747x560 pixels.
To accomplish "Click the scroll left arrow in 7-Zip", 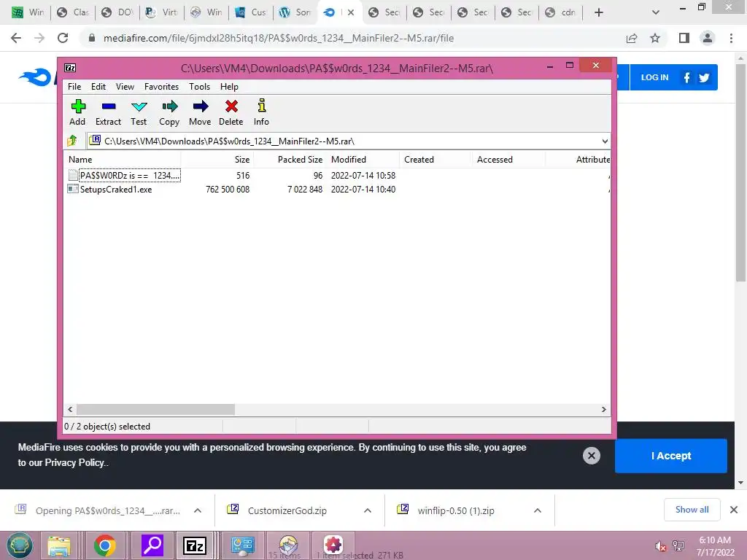I will [x=70, y=409].
